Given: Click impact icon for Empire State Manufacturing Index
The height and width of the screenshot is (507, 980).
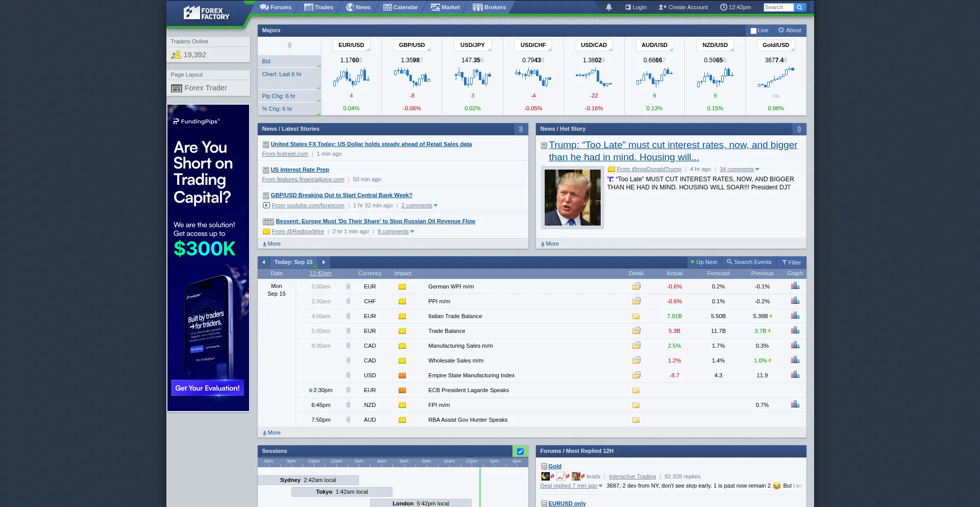Looking at the screenshot, I should tap(402, 375).
